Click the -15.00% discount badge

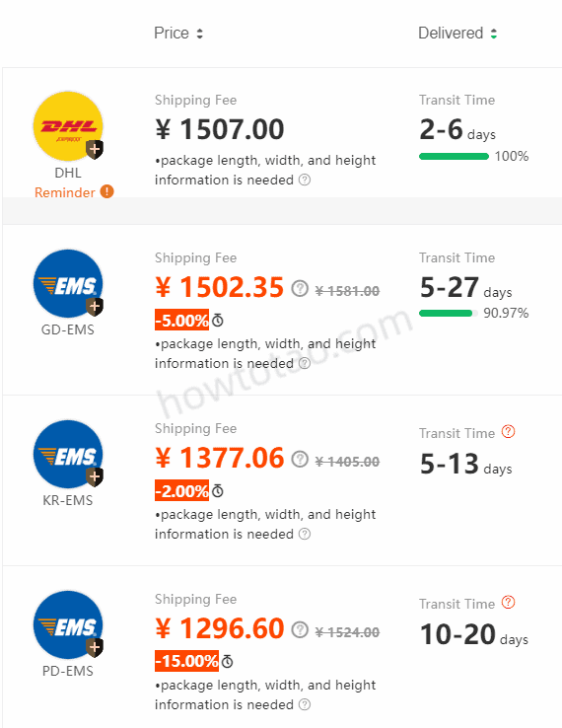tap(186, 661)
